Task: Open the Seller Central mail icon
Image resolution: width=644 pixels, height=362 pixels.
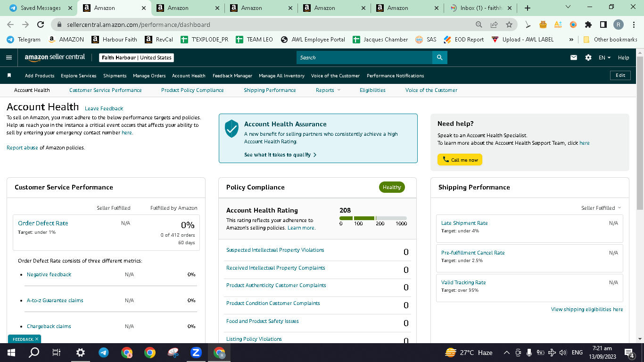Action: click(574, 58)
